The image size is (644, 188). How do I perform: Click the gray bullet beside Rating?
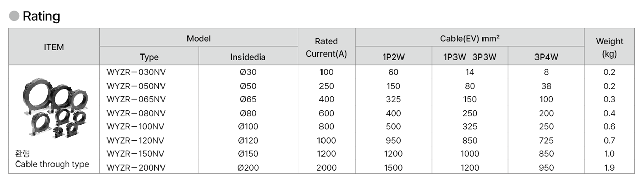point(15,16)
